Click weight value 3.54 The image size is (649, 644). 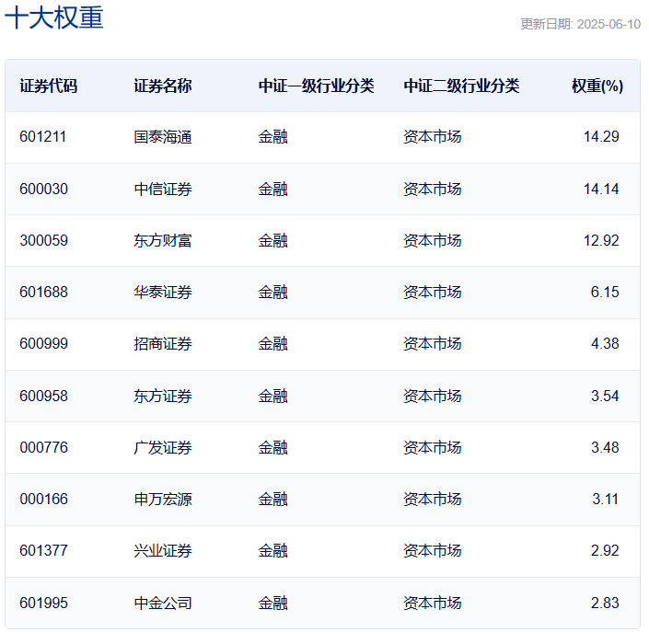[x=605, y=396]
